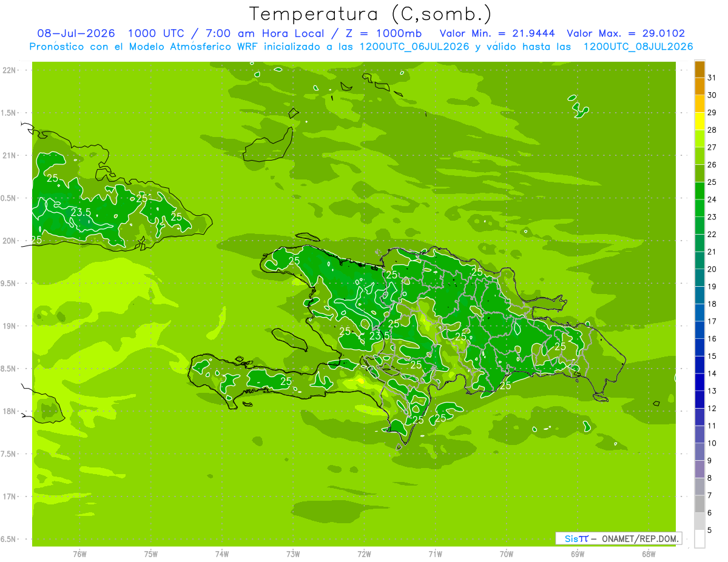Click the legend value '15' on color scale
The height and width of the screenshot is (562, 728).
(712, 356)
